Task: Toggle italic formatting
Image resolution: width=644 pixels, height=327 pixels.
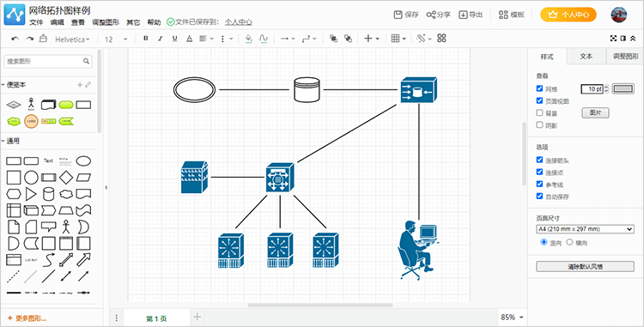Action: (161, 39)
